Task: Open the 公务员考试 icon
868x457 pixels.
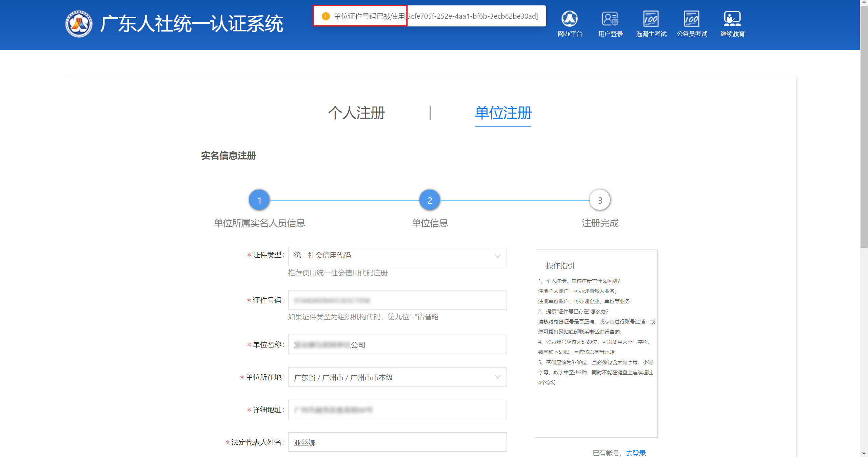Action: pos(692,19)
